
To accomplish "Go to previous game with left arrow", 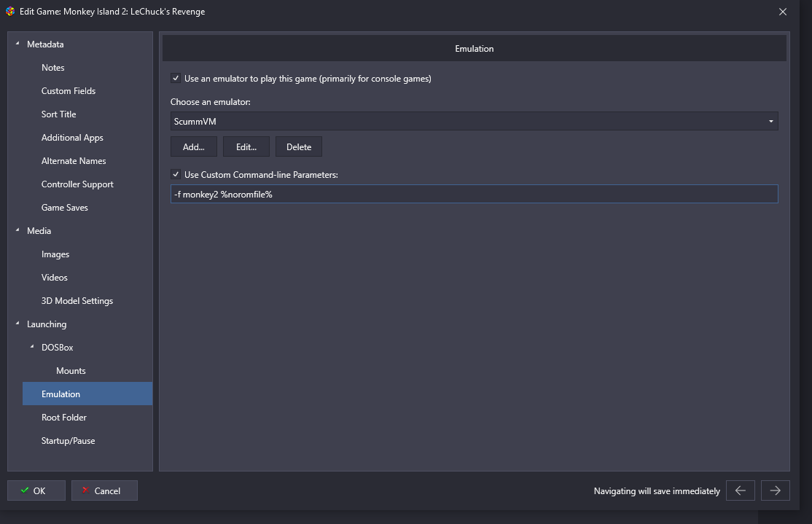I will (741, 490).
